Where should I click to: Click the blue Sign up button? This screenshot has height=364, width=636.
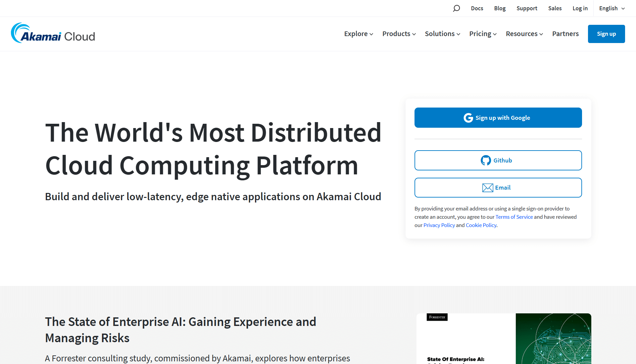606,34
